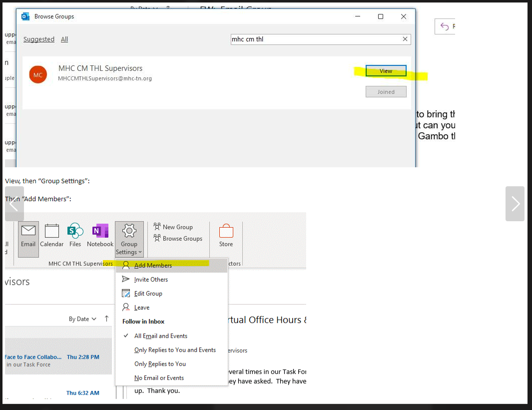Open the group Calendar ribbon button
This screenshot has width=532, height=410.
tap(51, 236)
